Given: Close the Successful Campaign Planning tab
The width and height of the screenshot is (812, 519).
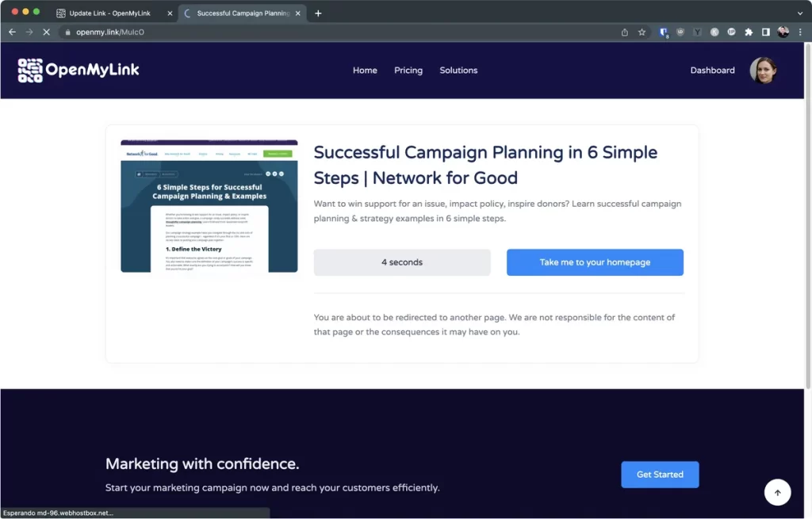Looking at the screenshot, I should pyautogui.click(x=298, y=13).
